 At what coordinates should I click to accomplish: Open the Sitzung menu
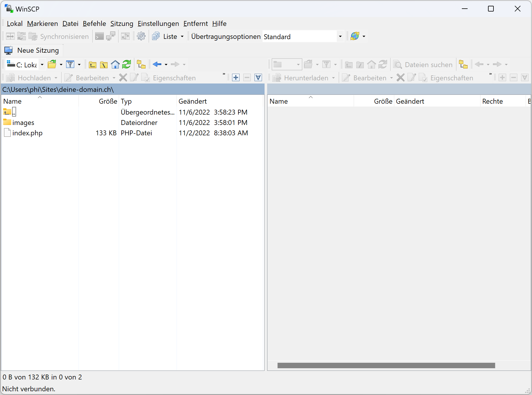(122, 24)
